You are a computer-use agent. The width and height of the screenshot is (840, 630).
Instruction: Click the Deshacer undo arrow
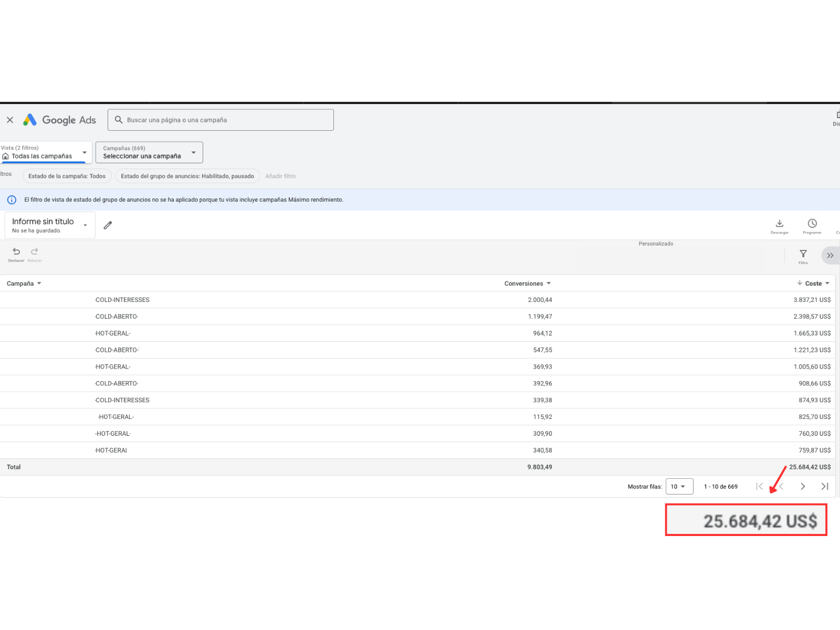[x=16, y=252]
